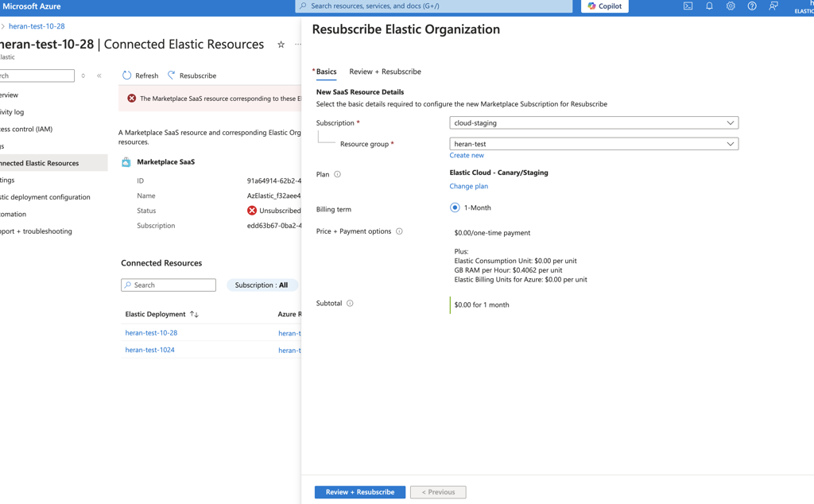The image size is (814, 504).
Task: Open the Copilot button
Action: (604, 6)
